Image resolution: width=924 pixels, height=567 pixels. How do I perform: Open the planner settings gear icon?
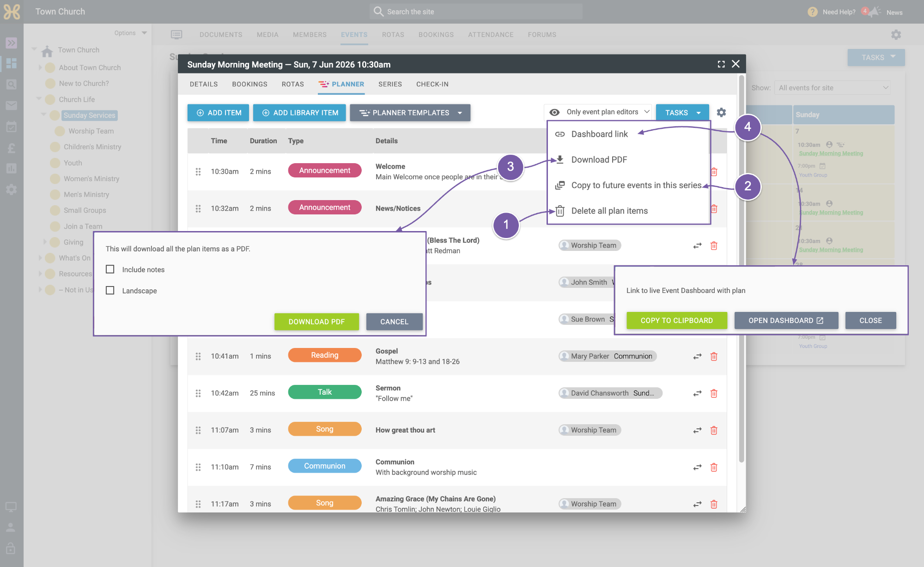pos(721,112)
